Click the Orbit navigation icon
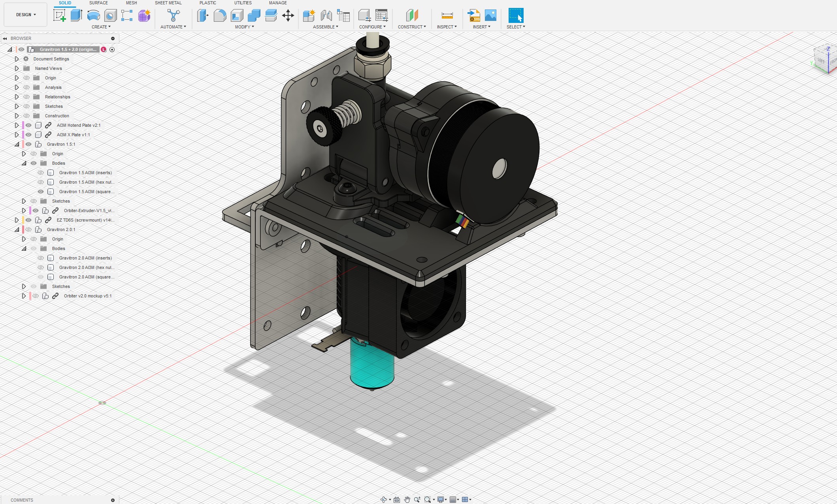 pos(383,500)
